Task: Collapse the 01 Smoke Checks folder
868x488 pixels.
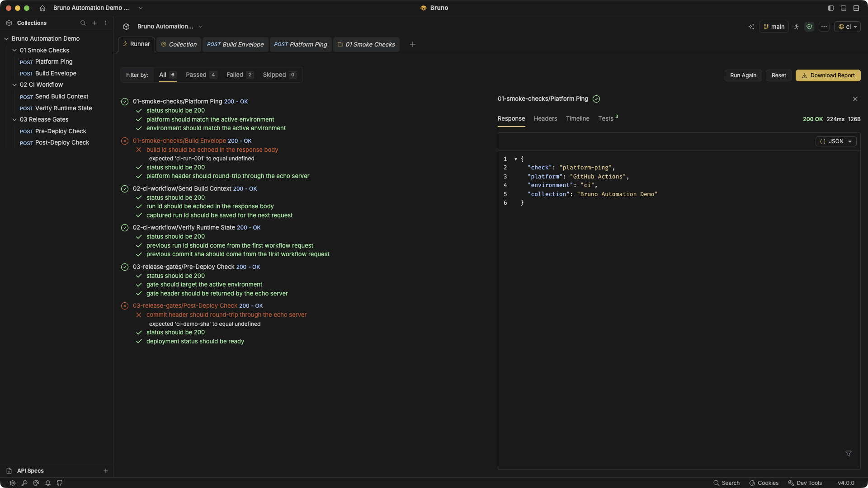Action: [x=14, y=51]
